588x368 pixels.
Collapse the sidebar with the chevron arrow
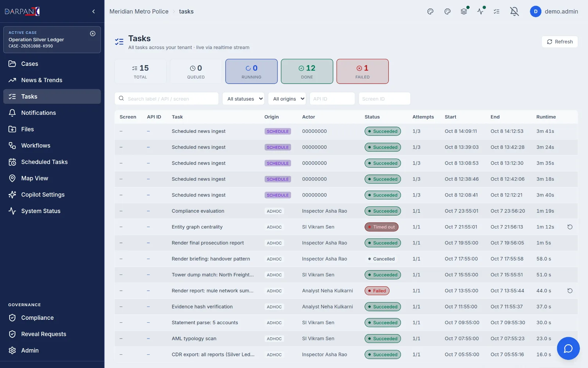point(94,11)
